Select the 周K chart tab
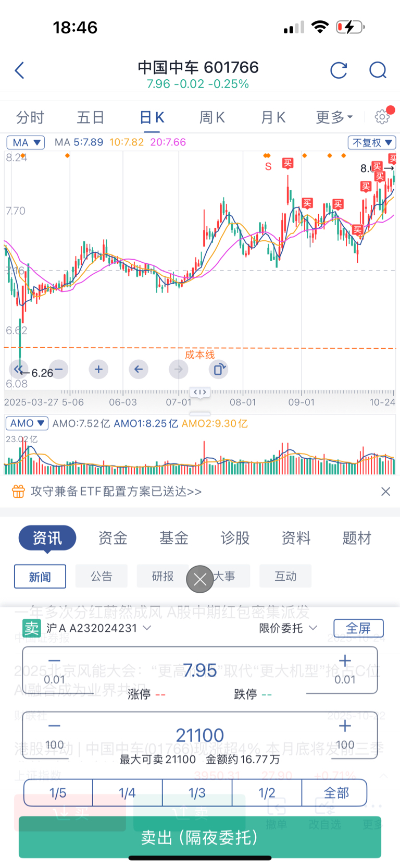 pyautogui.click(x=212, y=117)
